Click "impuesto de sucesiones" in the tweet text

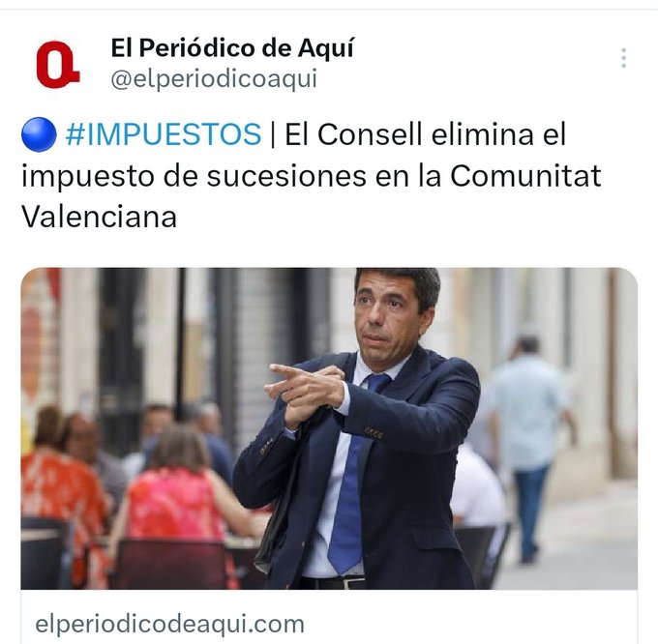point(194,177)
